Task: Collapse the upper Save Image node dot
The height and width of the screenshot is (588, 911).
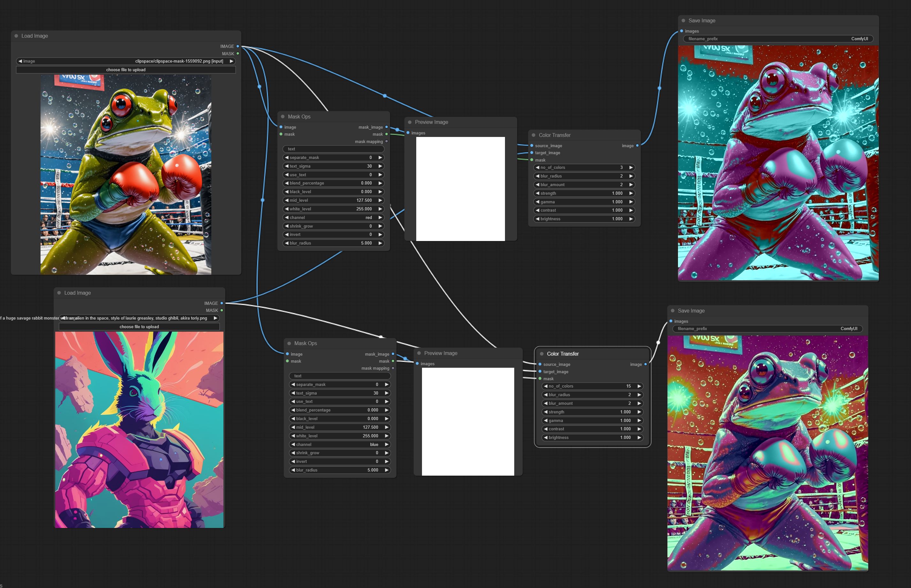Action: (x=683, y=21)
